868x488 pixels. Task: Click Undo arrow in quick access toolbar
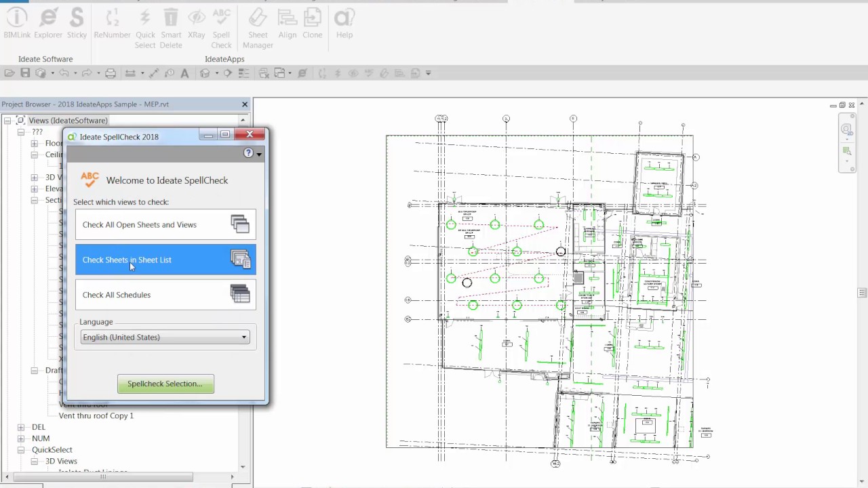[64, 73]
